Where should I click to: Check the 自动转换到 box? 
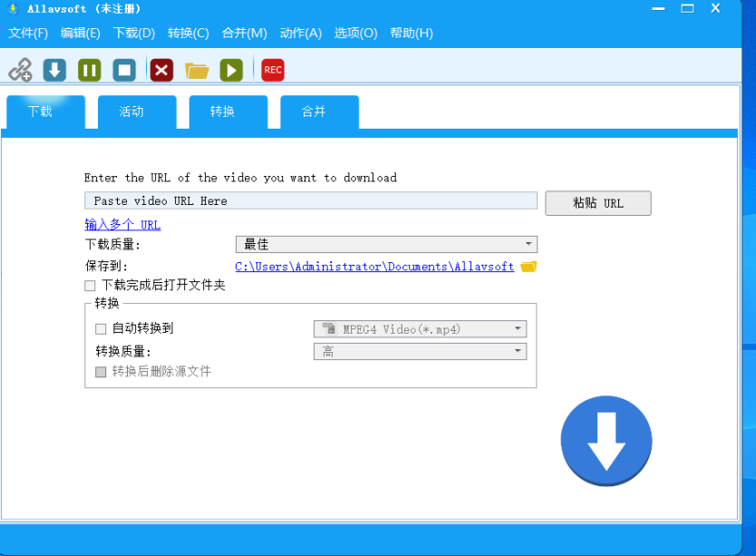click(x=101, y=328)
